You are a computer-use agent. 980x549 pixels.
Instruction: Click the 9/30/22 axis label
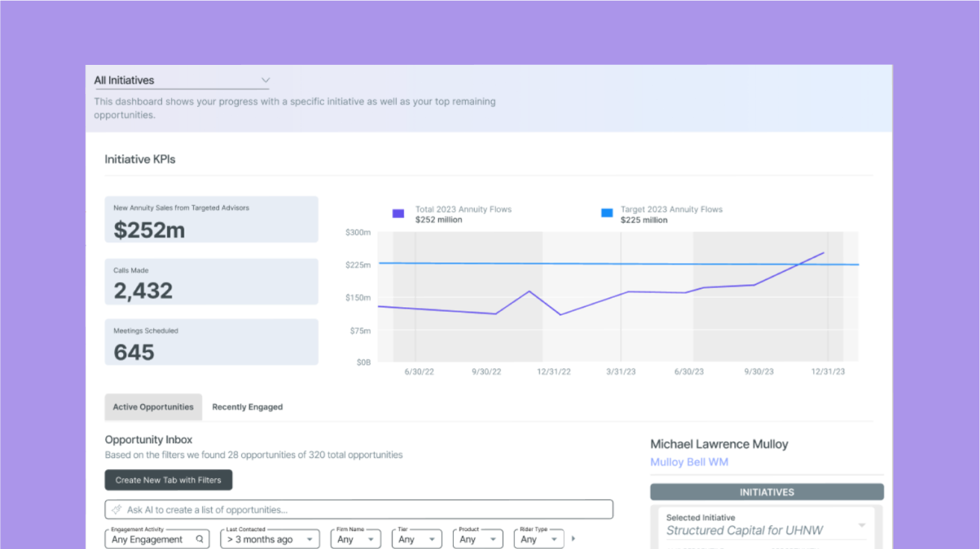pos(486,371)
